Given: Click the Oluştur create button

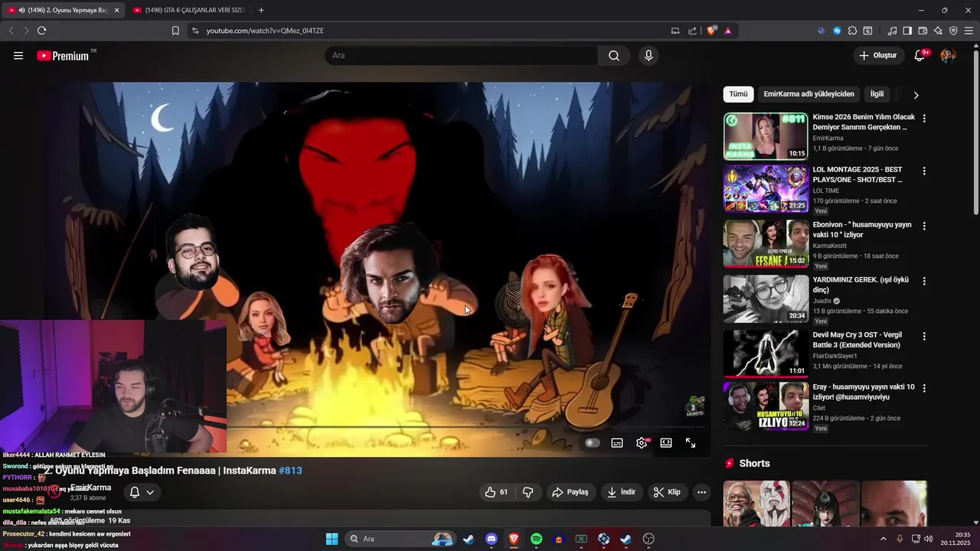Looking at the screenshot, I should click(877, 55).
